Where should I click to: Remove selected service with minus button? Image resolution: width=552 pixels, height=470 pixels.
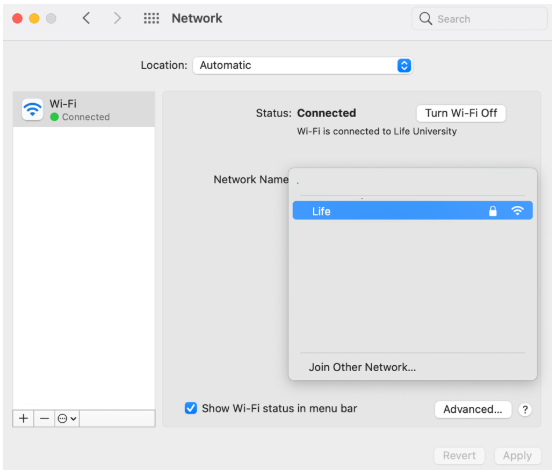coord(44,419)
